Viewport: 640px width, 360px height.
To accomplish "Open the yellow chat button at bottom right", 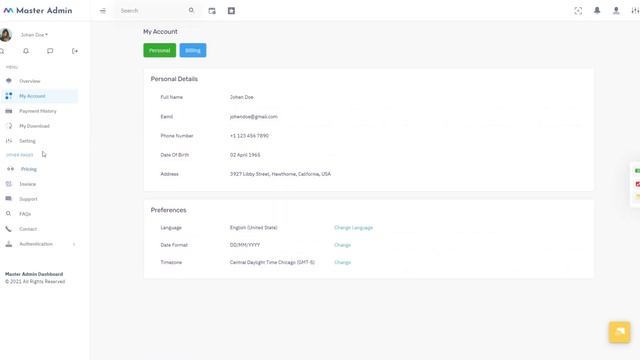I will (620, 332).
